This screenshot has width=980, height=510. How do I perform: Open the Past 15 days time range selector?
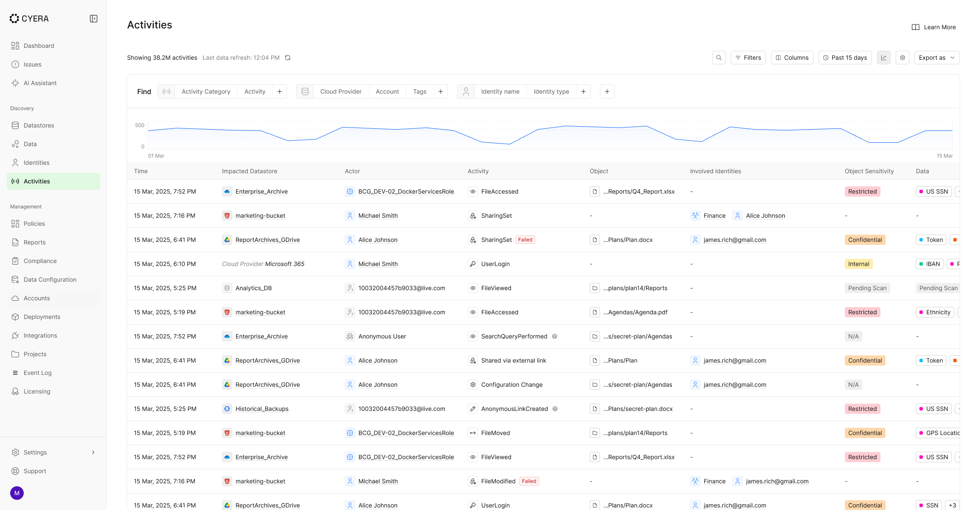(x=845, y=57)
